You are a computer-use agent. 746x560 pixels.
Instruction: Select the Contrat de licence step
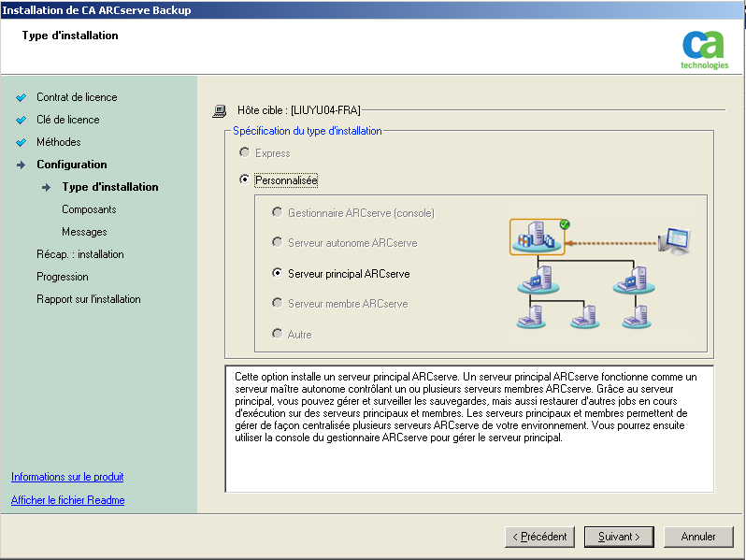[x=77, y=97]
